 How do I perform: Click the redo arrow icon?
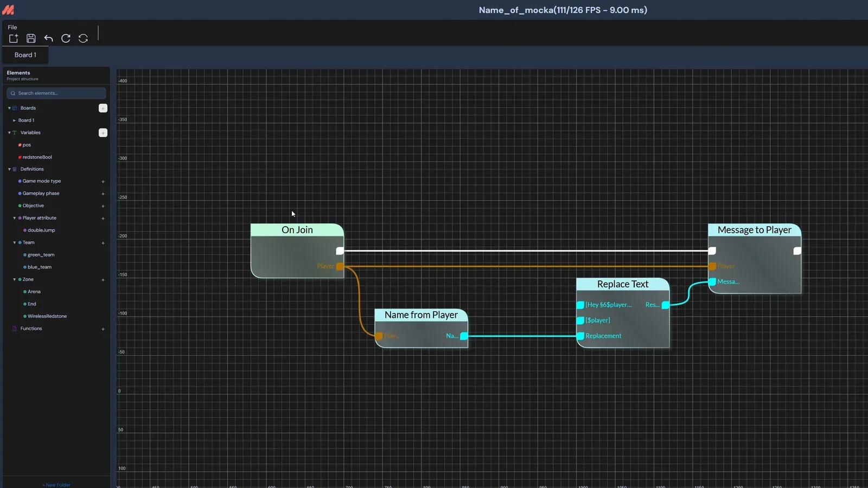[66, 38]
